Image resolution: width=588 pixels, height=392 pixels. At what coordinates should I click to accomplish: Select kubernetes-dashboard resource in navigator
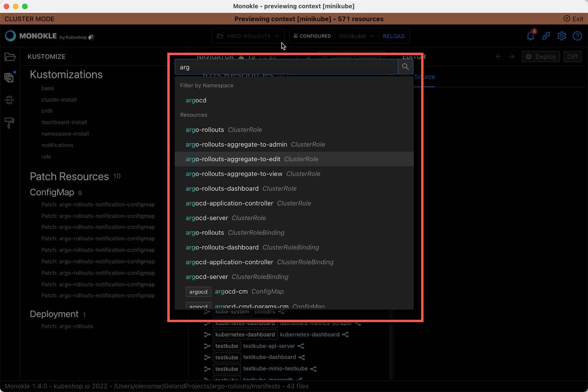click(309, 335)
